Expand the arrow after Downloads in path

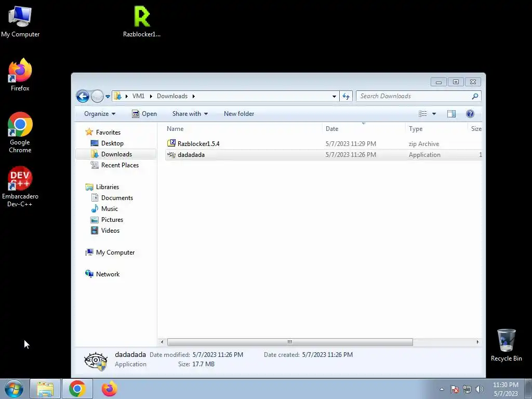tap(193, 96)
